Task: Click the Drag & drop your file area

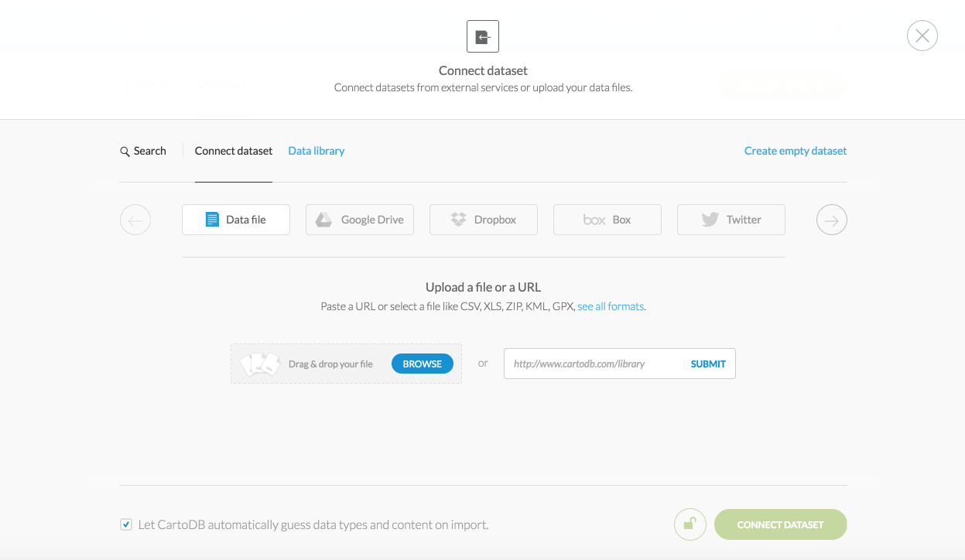Action: (346, 364)
